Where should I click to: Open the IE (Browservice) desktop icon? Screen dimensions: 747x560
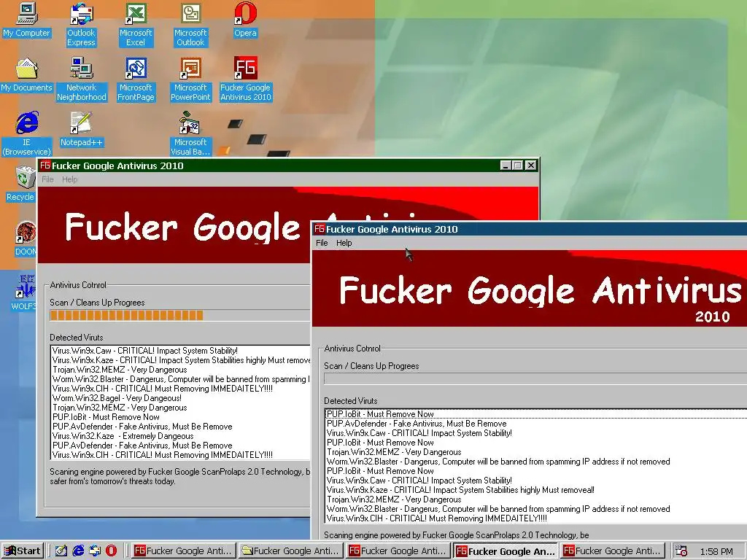point(27,134)
